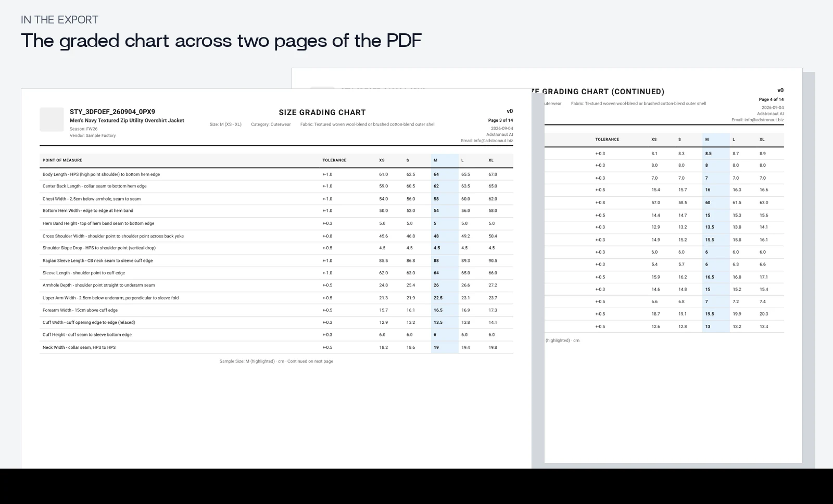Click the value 20.3 on the continued page
The image size is (833, 504).
click(764, 314)
